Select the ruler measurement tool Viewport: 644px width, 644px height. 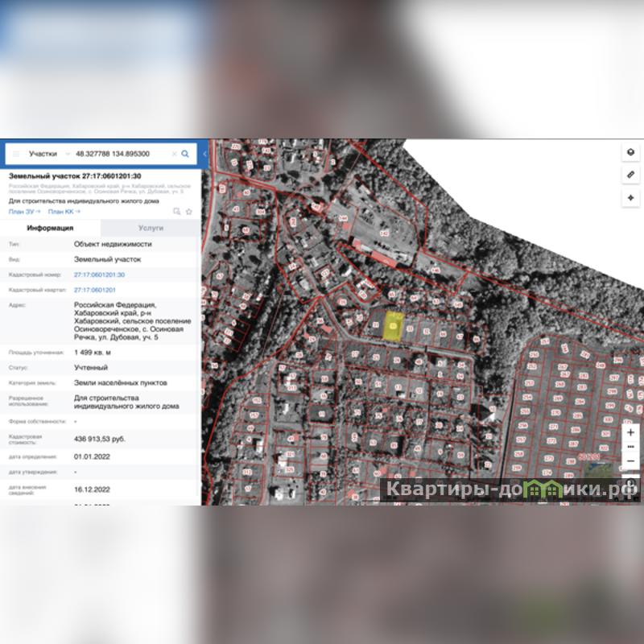click(x=630, y=175)
